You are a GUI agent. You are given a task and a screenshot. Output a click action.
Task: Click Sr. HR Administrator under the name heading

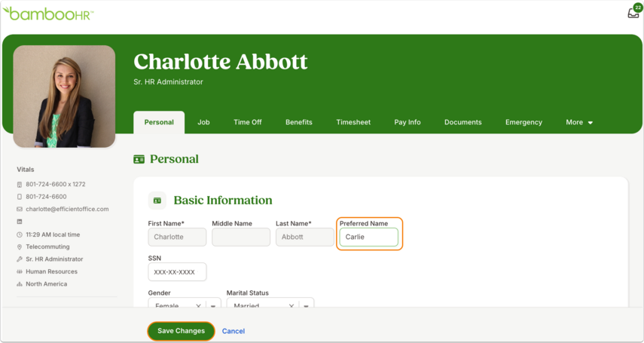169,82
